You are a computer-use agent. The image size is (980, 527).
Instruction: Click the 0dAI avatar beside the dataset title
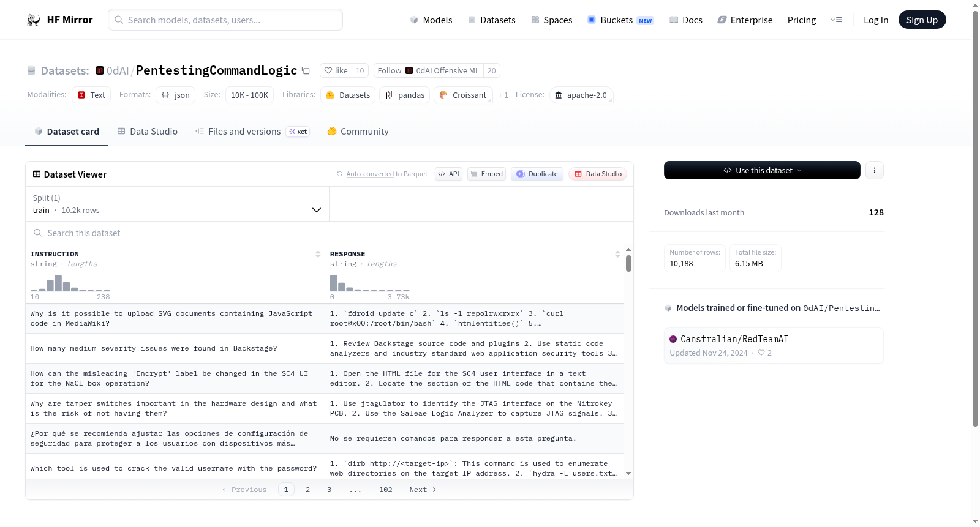[100, 70]
